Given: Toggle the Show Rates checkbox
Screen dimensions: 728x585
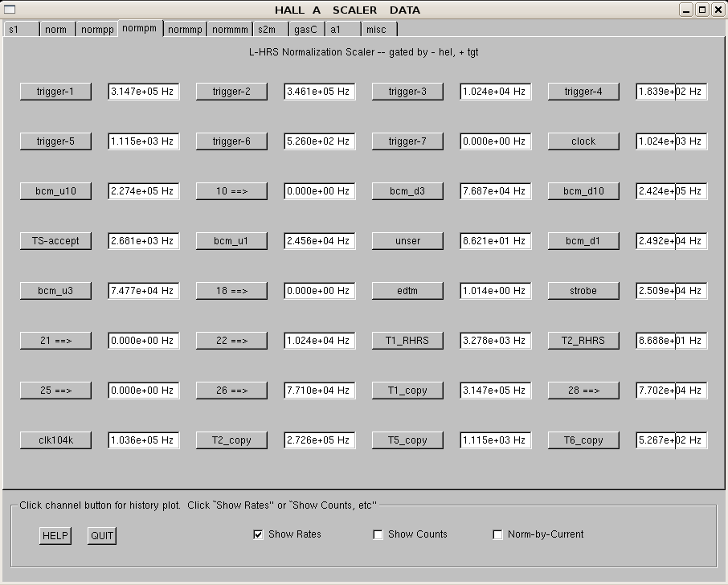Looking at the screenshot, I should (258, 535).
